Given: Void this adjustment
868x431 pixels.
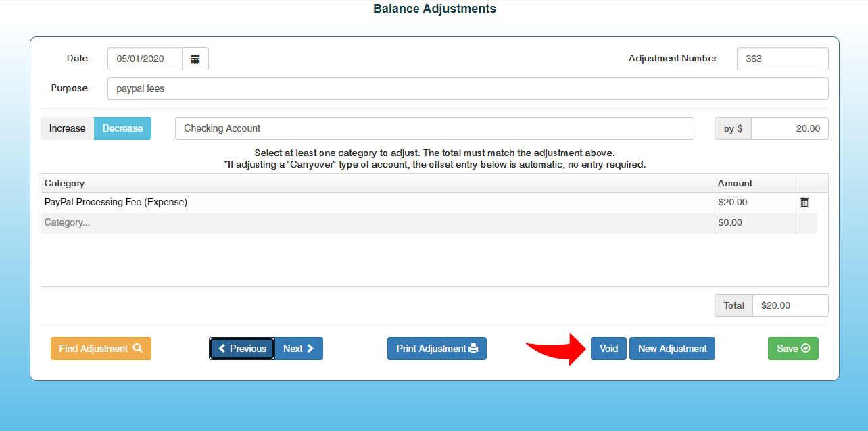Looking at the screenshot, I should (x=608, y=349).
